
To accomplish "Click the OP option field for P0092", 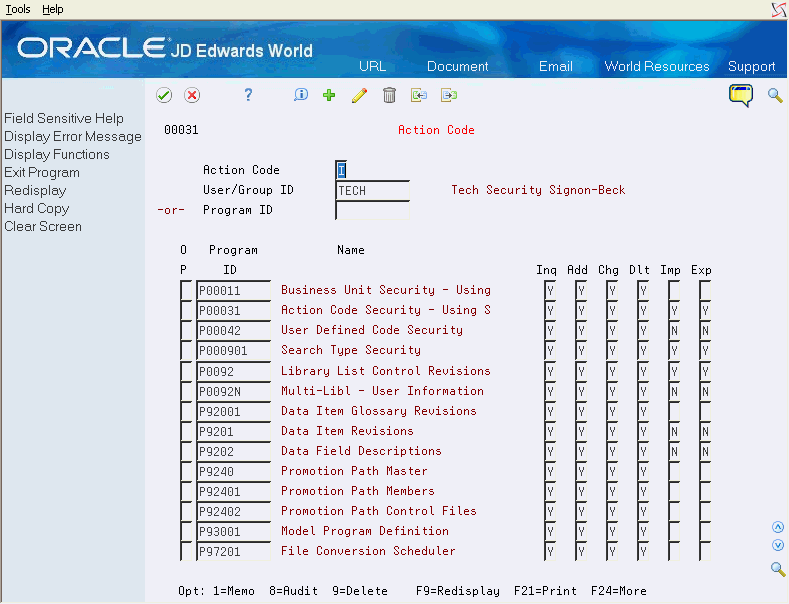I will [x=186, y=371].
